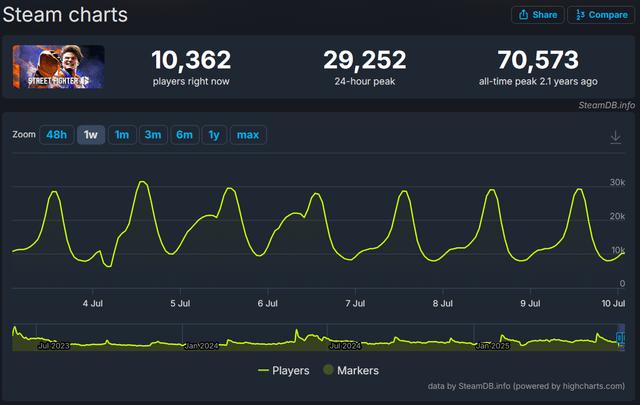
Task: Click the 70,573 all-time peak value
Action: tap(538, 60)
